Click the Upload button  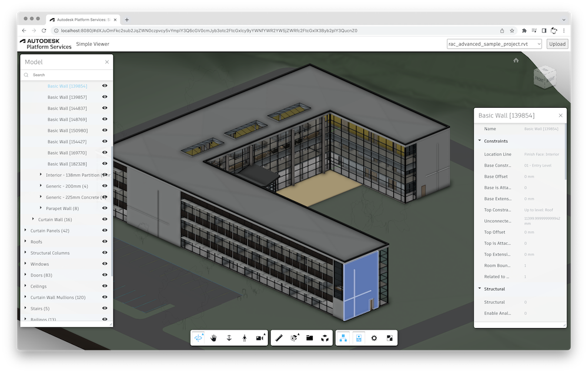coord(557,44)
